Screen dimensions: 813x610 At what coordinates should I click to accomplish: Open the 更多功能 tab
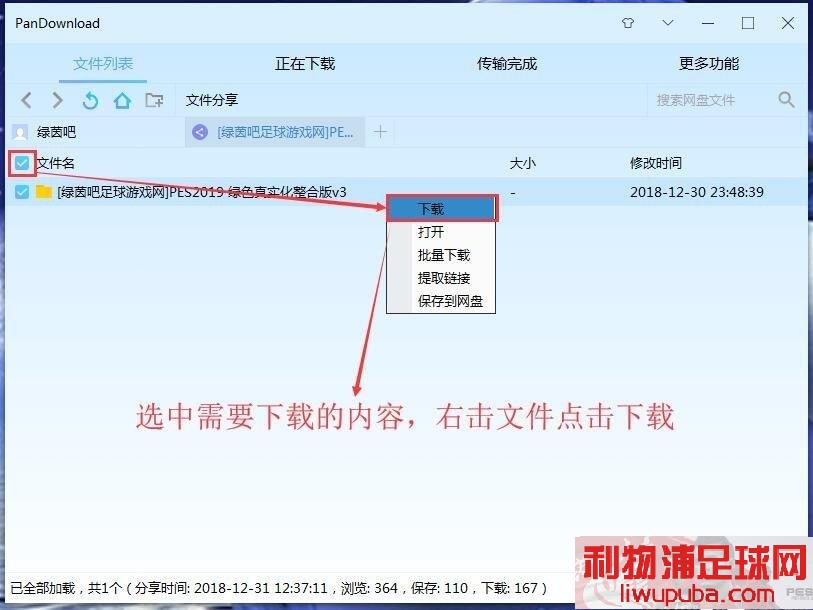click(x=709, y=64)
